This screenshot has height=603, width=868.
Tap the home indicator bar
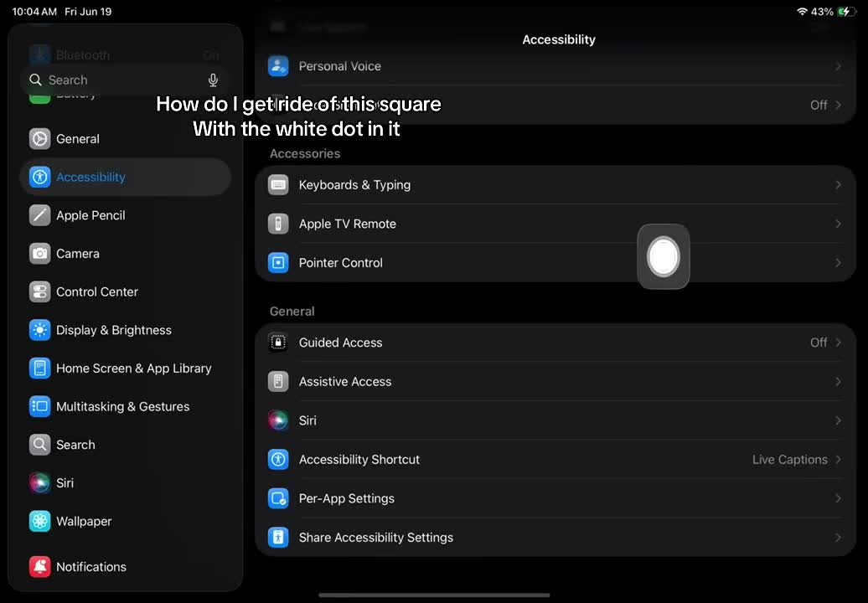[x=434, y=595]
